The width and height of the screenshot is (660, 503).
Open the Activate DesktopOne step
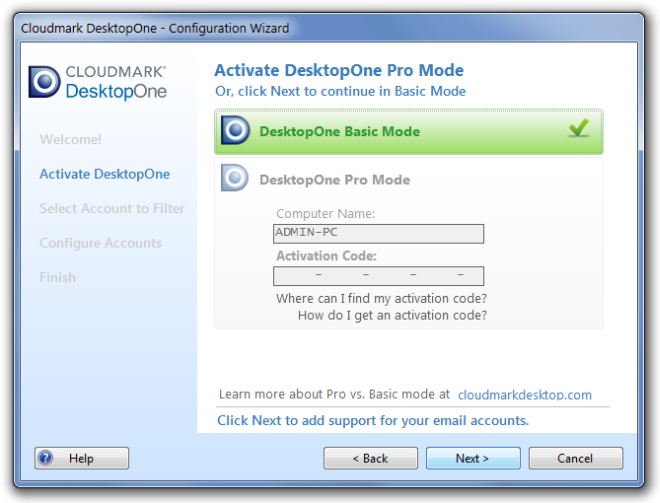tap(104, 174)
